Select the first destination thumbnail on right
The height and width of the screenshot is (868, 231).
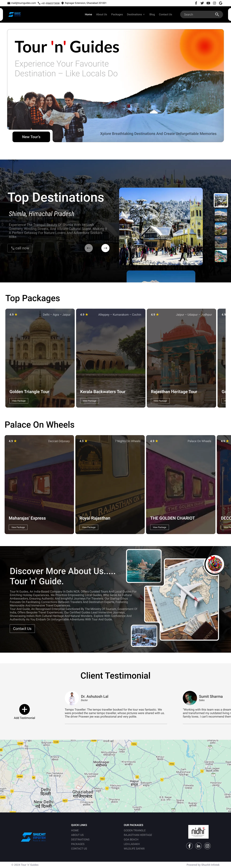221,200
